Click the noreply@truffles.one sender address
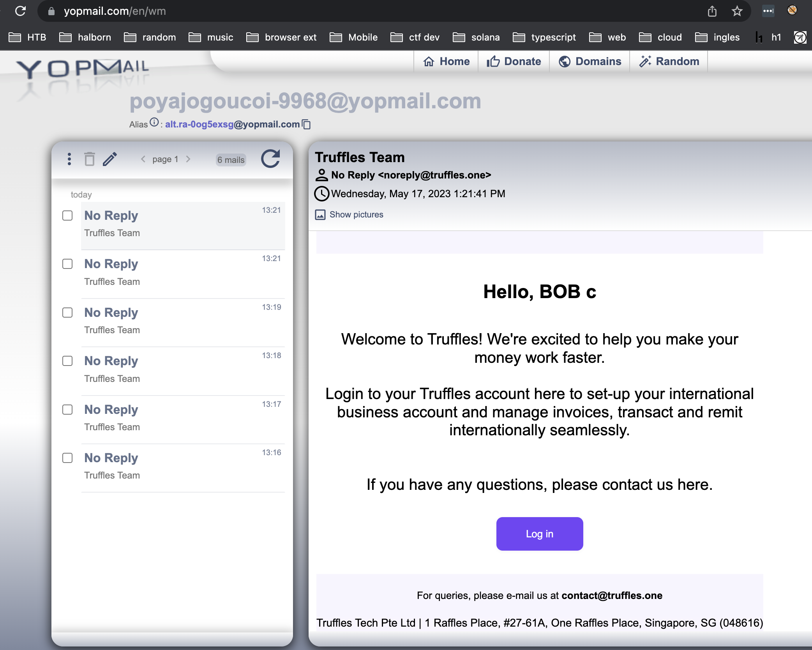Viewport: 812px width, 650px height. pyautogui.click(x=434, y=175)
